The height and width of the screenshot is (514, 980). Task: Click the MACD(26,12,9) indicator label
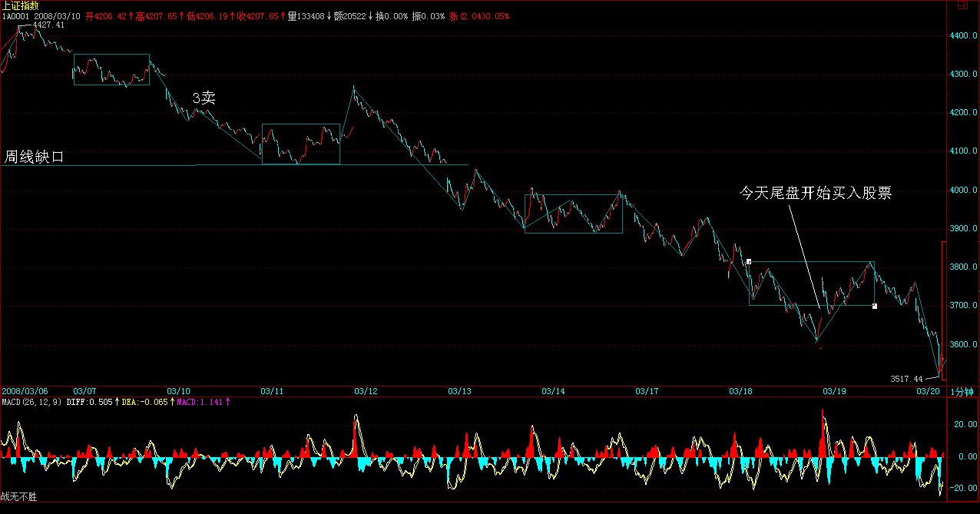pyautogui.click(x=31, y=402)
